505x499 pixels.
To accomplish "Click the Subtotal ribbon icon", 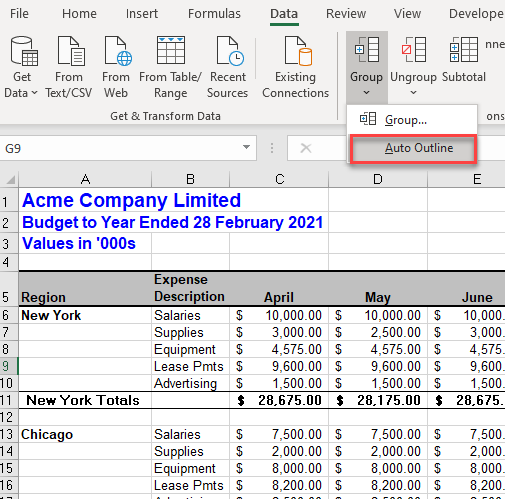I will click(464, 50).
